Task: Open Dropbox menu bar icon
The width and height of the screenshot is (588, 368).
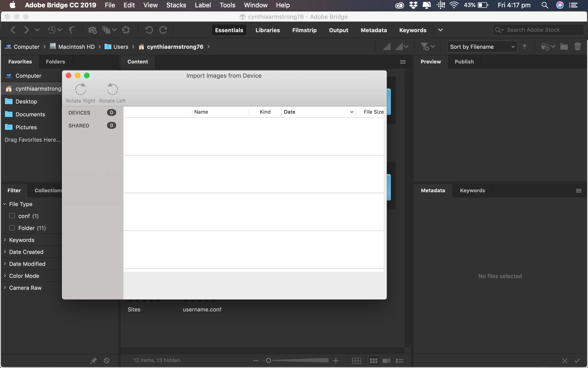Action: point(413,5)
